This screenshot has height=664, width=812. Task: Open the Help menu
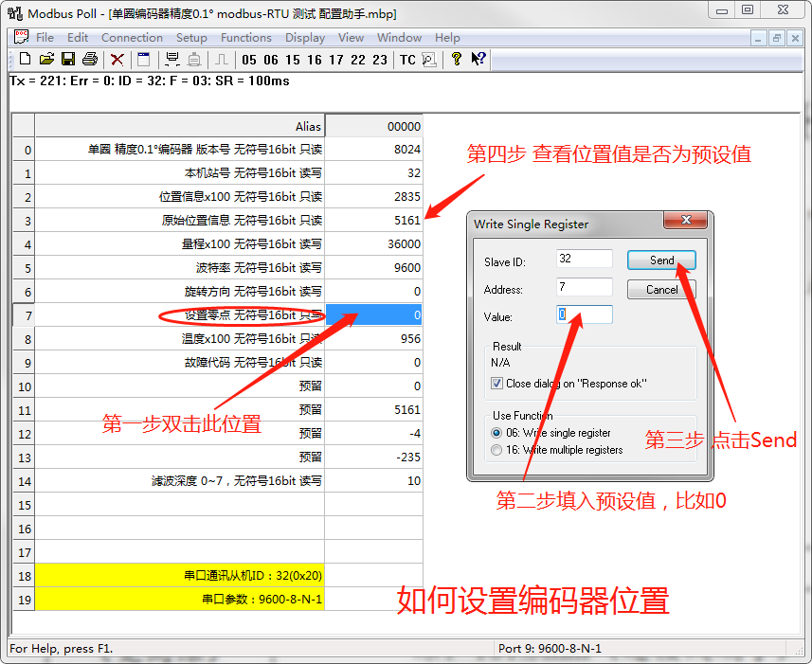click(447, 37)
